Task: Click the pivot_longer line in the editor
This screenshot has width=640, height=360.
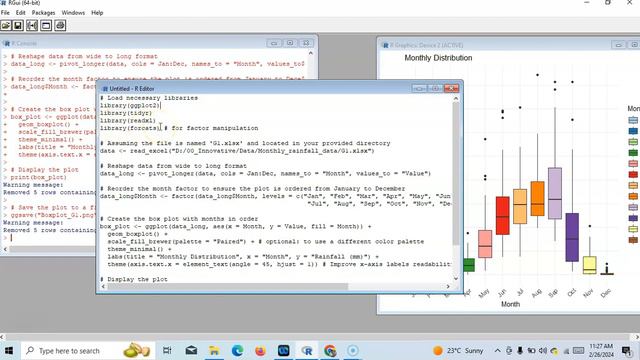Action: click(265, 173)
